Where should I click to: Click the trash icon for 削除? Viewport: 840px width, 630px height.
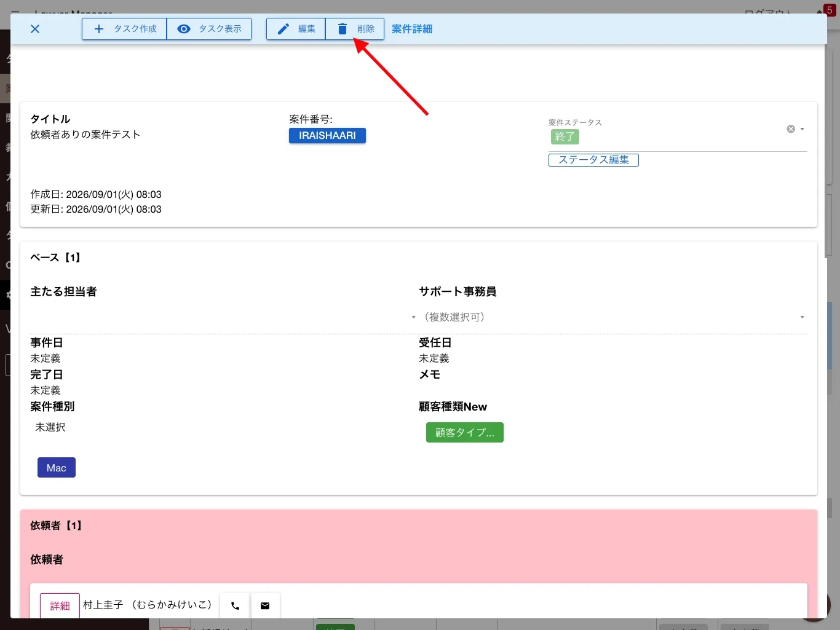343,29
